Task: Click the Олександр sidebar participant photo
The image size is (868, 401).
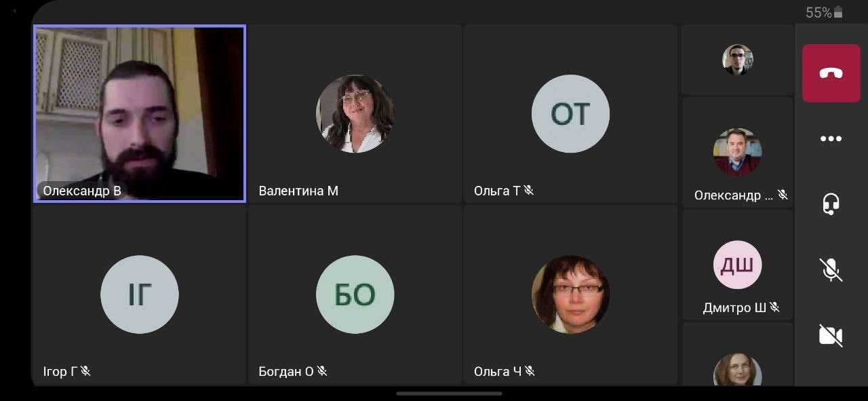Action: click(x=737, y=152)
